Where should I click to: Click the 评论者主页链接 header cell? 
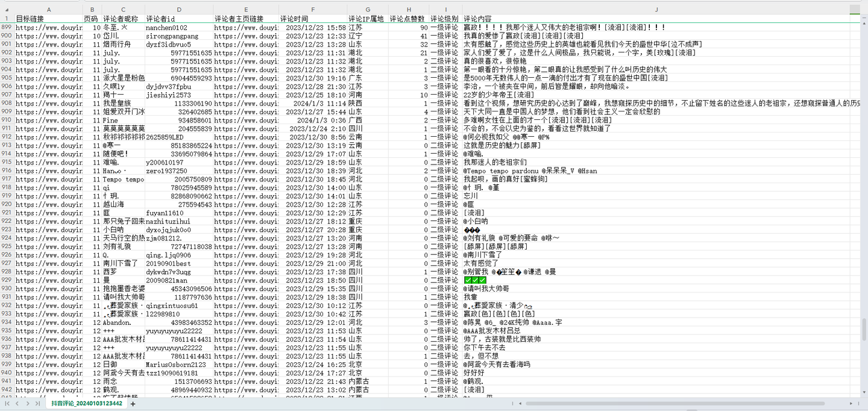click(x=246, y=19)
